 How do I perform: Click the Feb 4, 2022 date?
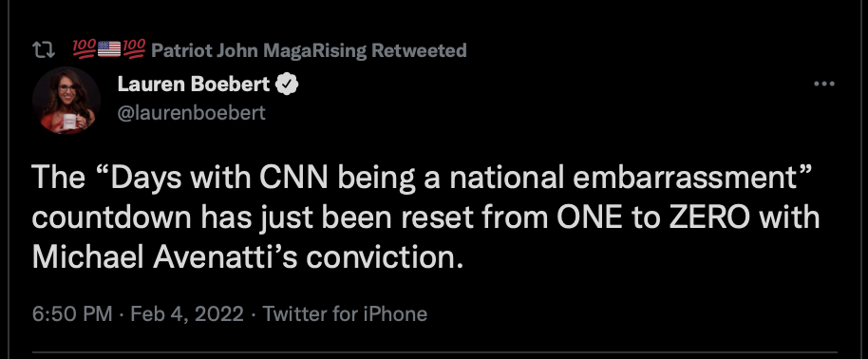pyautogui.click(x=187, y=314)
